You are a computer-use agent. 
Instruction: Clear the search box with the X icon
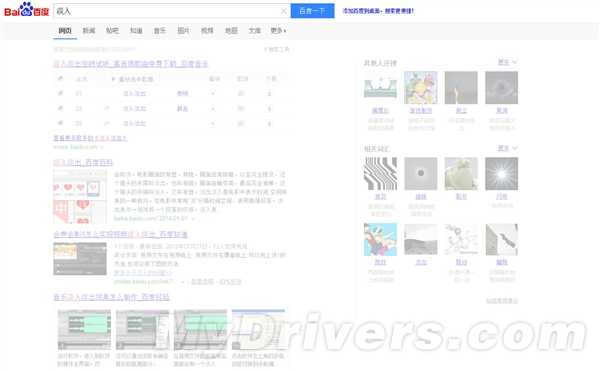(x=284, y=11)
